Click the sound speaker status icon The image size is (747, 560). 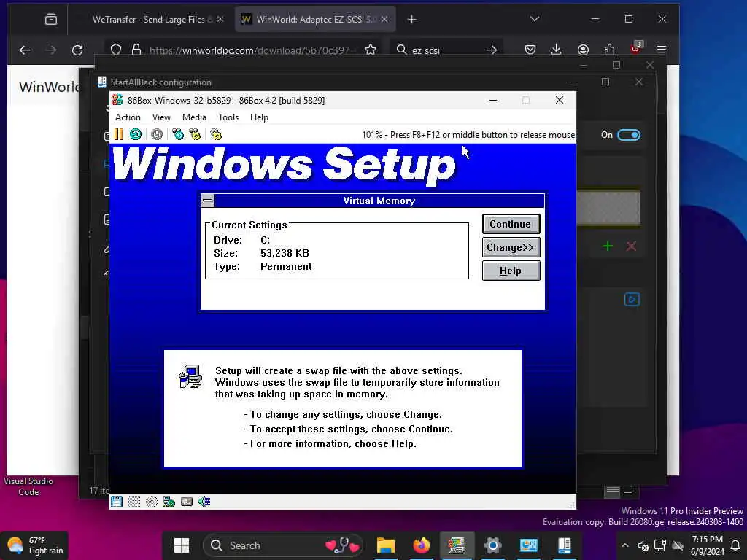click(204, 502)
